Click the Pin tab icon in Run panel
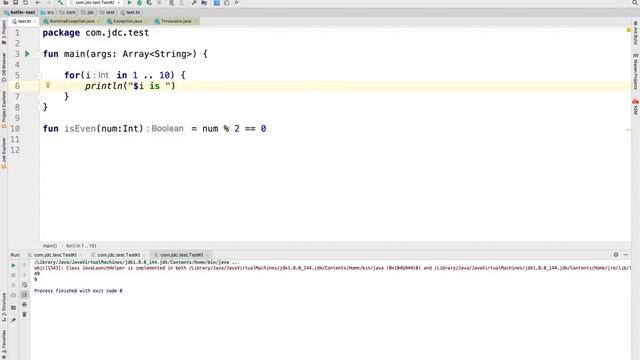Viewport: 640px width, 360px height. point(13,320)
